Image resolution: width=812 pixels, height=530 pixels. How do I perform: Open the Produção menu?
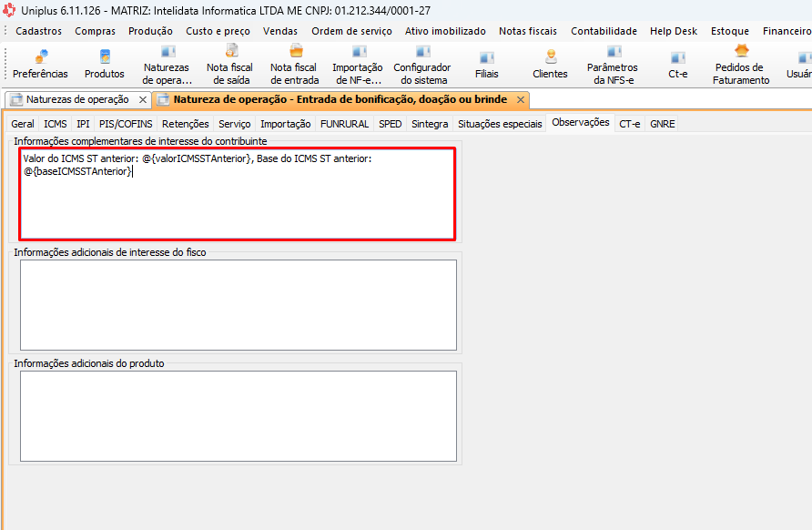pos(151,31)
